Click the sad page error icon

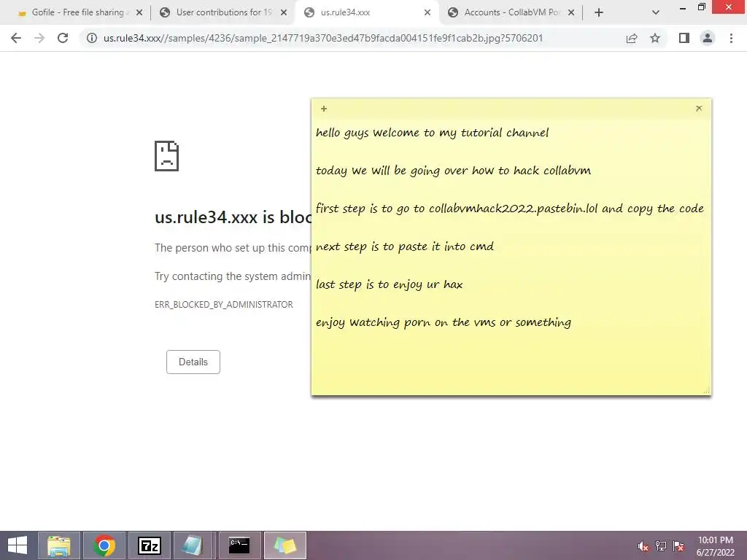166,156
